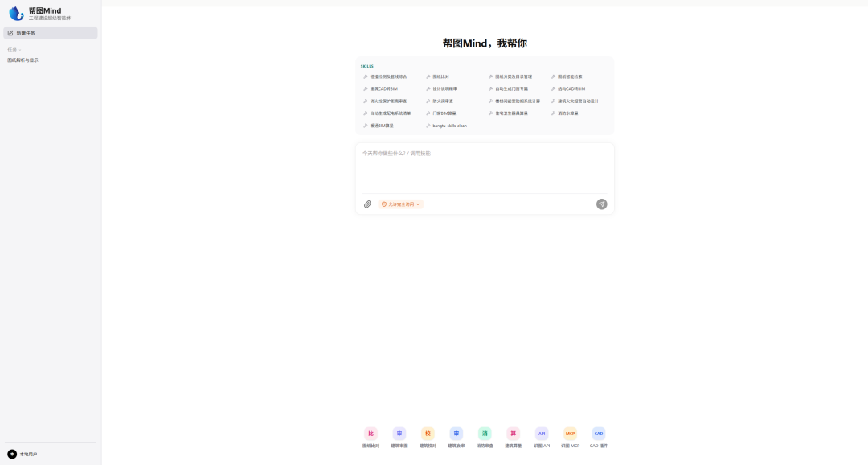Open 消防审查 via the green 消 icon
The height and width of the screenshot is (465, 868).
[x=485, y=434]
